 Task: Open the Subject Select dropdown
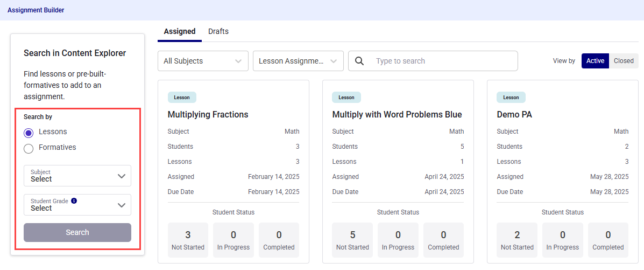[x=77, y=176]
